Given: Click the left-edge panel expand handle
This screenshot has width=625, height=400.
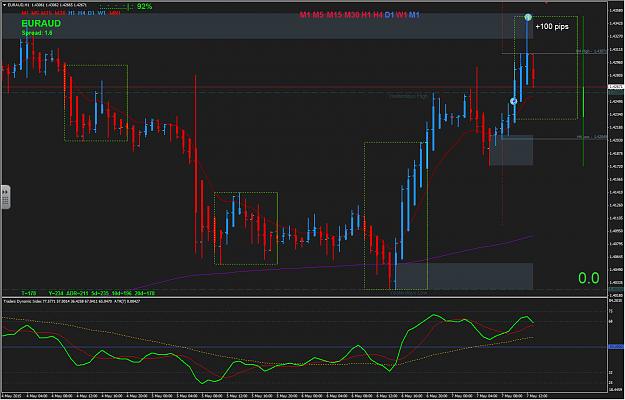Looking at the screenshot, I should [x=5, y=197].
